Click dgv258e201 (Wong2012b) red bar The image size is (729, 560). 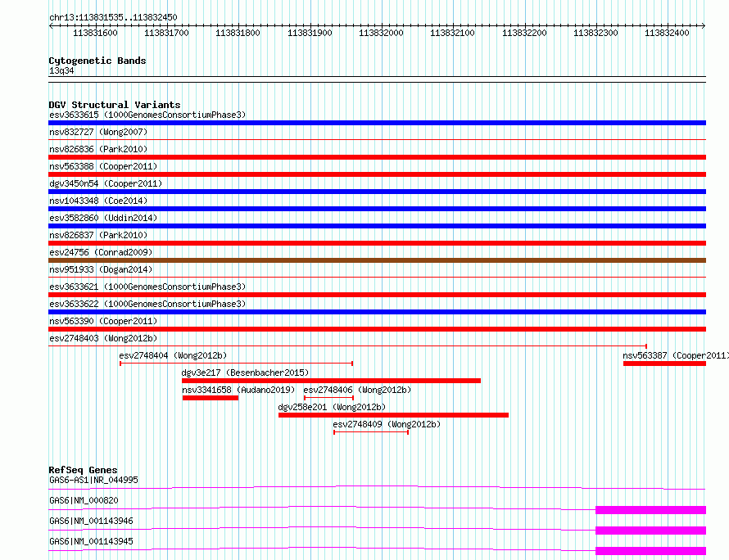click(x=393, y=415)
